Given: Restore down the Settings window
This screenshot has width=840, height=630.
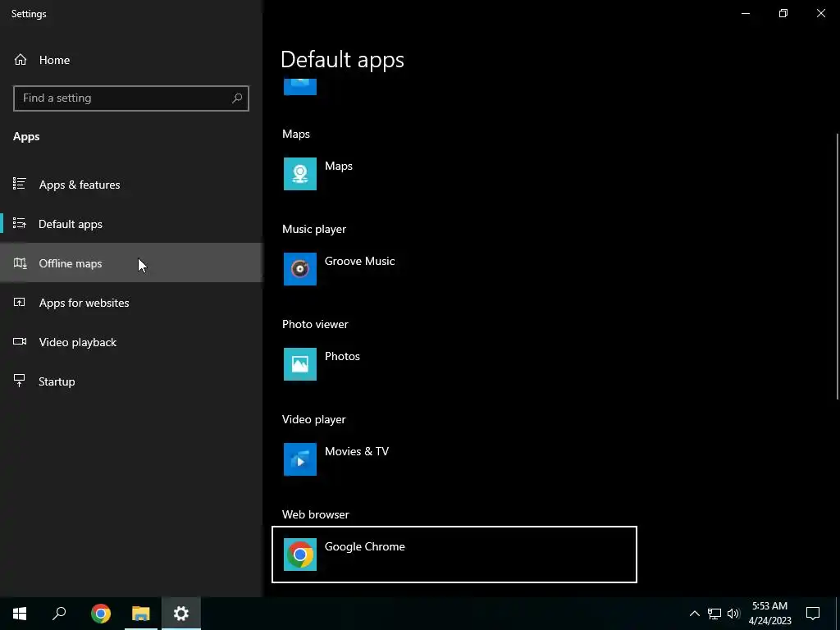Looking at the screenshot, I should pos(783,13).
